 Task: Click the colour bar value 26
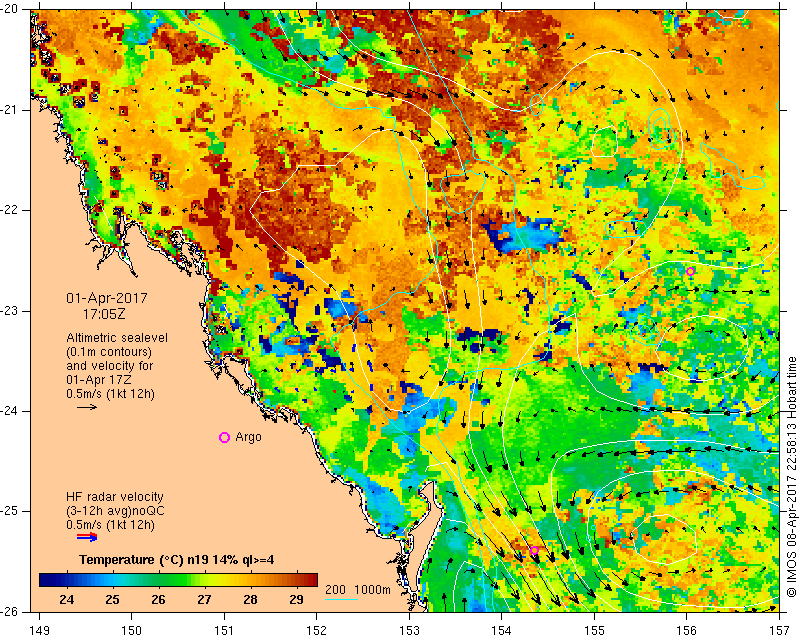tap(158, 600)
